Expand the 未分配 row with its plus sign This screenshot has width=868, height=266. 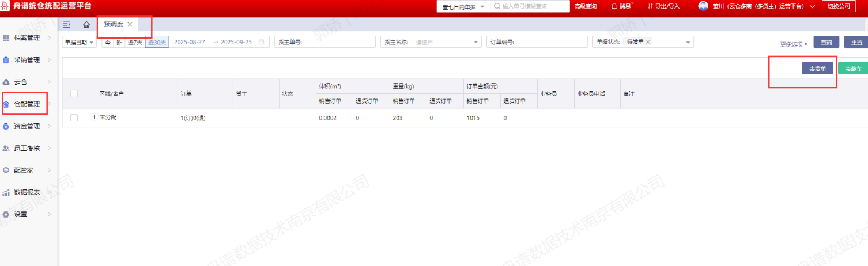point(94,117)
